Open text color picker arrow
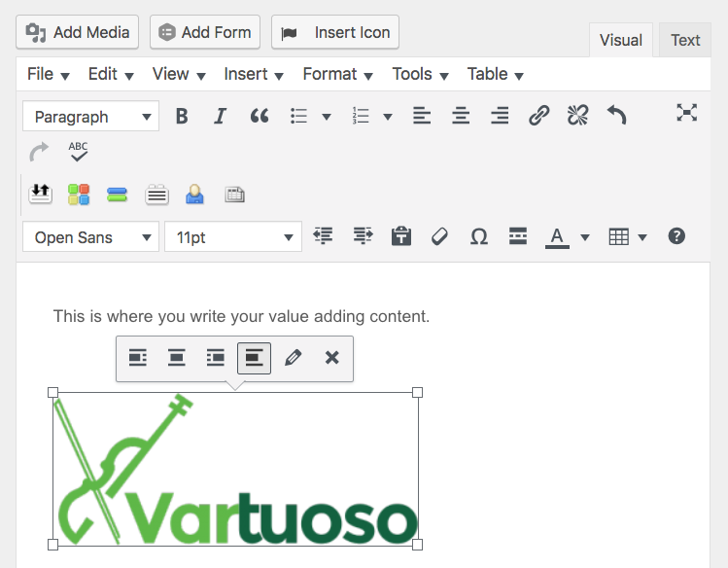This screenshot has width=728, height=568. 585,237
